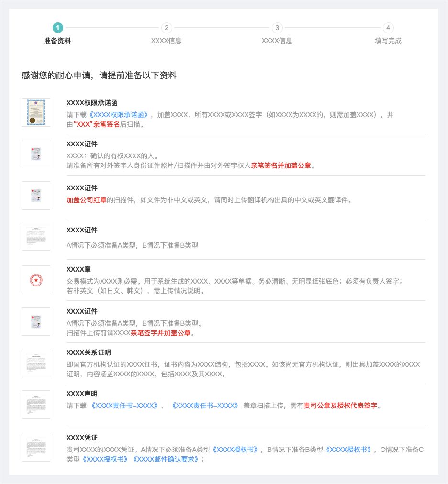448x484 pixels.
Task: Click red text 贵司公章及授权代表签字
Action: pyautogui.click(x=340, y=406)
